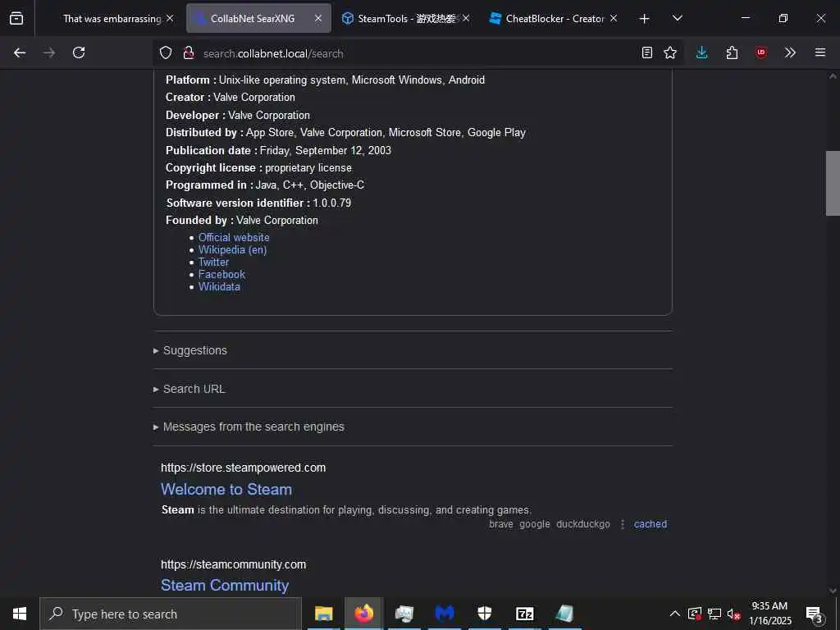This screenshot has height=630, width=840.
Task: Open the Wikidata link
Action: tap(219, 286)
